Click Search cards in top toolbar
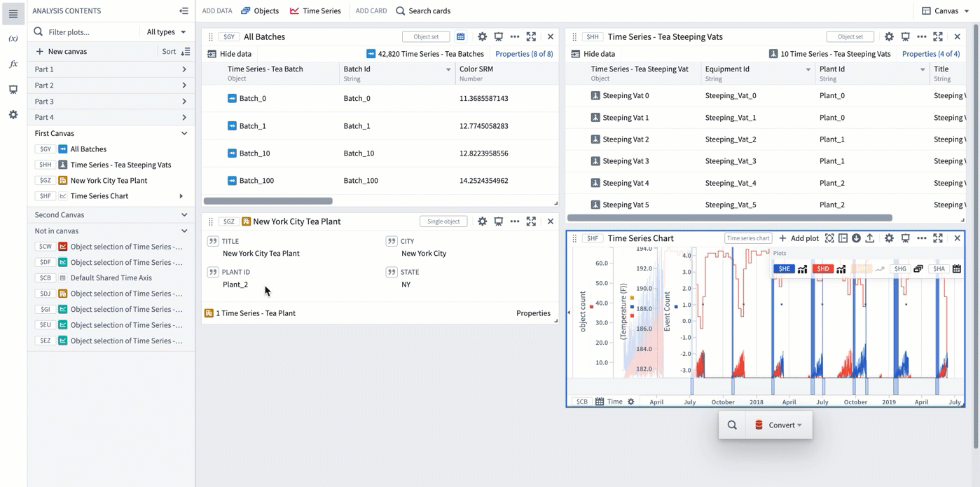 (x=423, y=11)
